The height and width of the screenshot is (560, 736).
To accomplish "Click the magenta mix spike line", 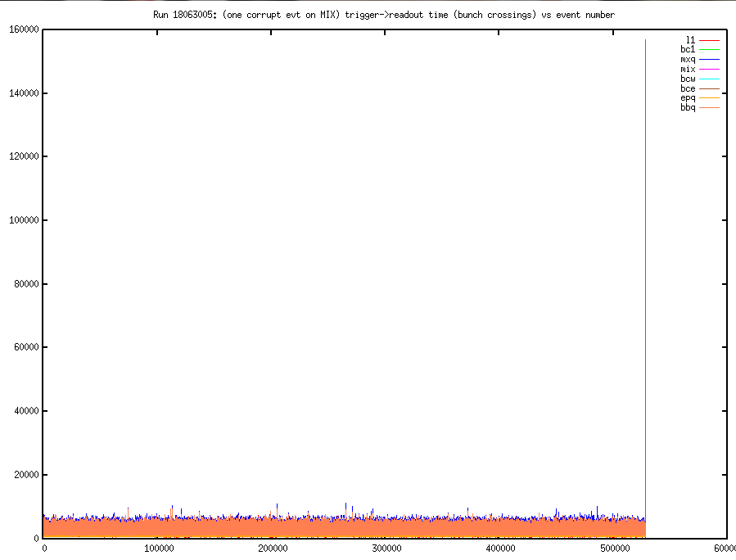I will tap(645, 282).
